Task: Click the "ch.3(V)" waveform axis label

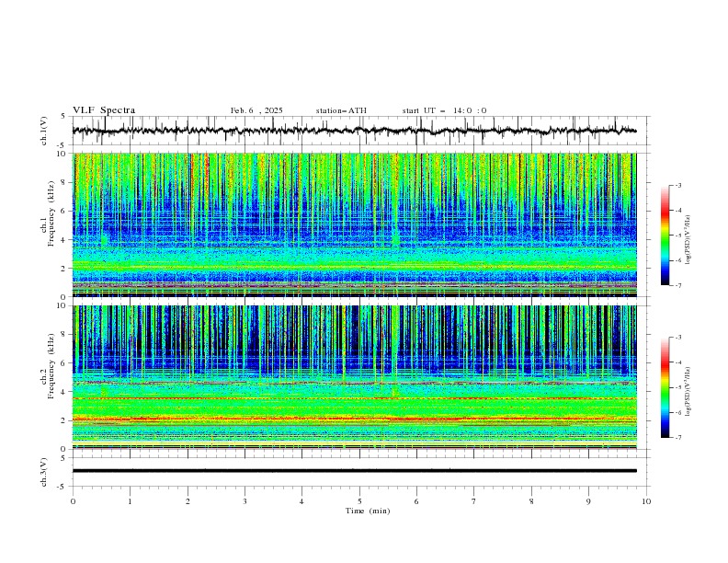Action: pyautogui.click(x=43, y=472)
